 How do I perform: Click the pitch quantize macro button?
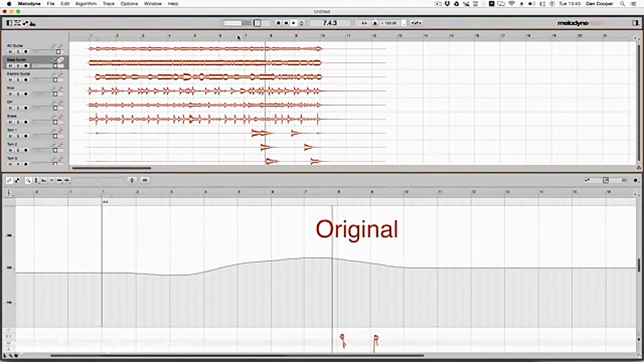click(x=132, y=180)
